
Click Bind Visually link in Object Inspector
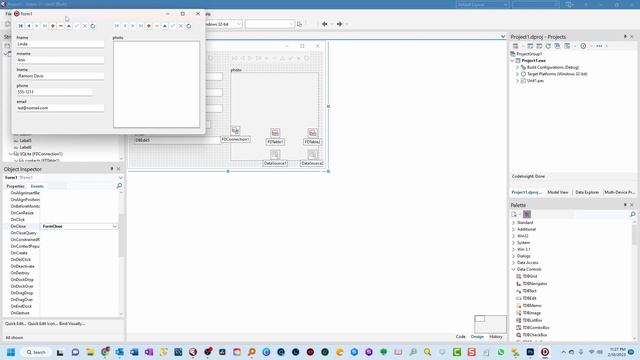(72, 324)
